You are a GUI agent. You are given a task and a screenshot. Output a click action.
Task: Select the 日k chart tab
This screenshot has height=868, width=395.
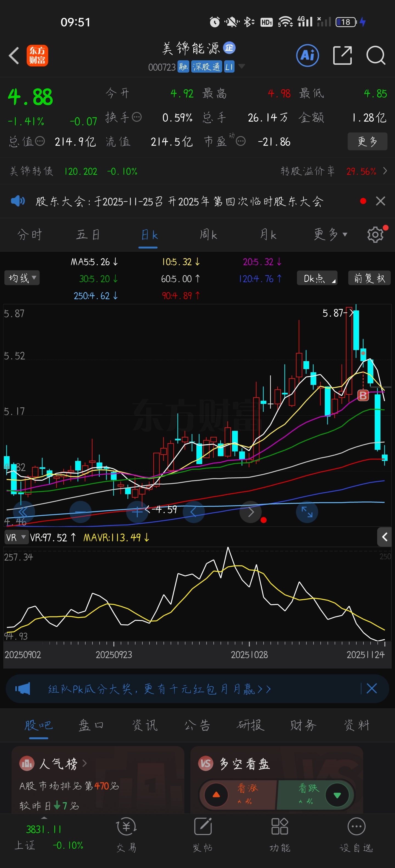click(x=149, y=235)
